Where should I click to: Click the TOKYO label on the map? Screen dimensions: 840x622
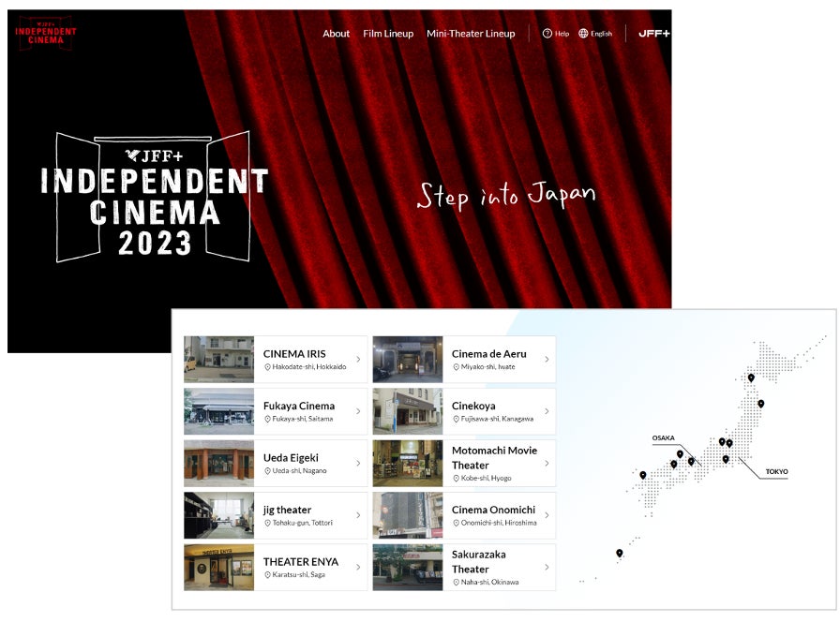tap(776, 471)
